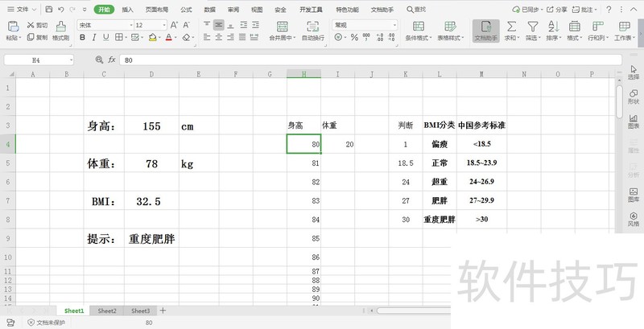Click the formula bar input showing 80
This screenshot has height=329, width=644.
(322, 60)
